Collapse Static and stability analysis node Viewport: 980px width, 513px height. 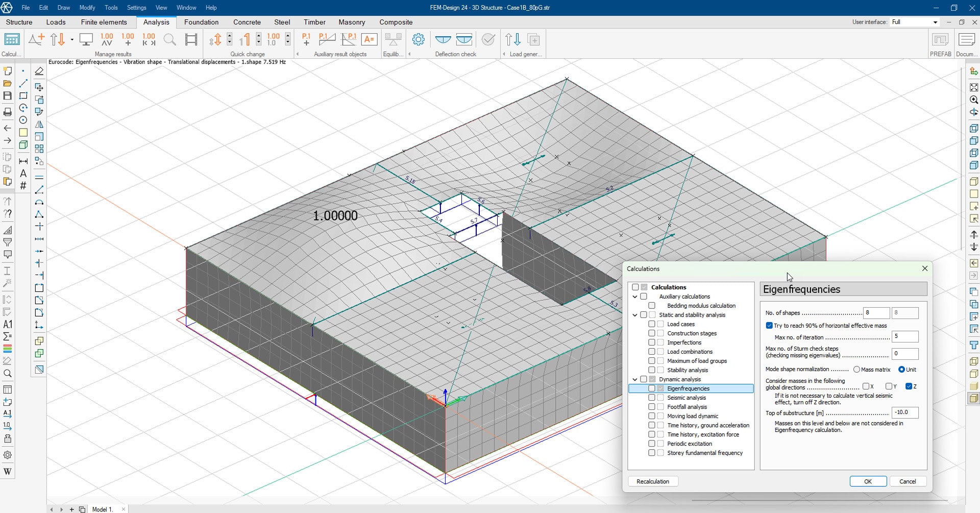[x=635, y=315]
